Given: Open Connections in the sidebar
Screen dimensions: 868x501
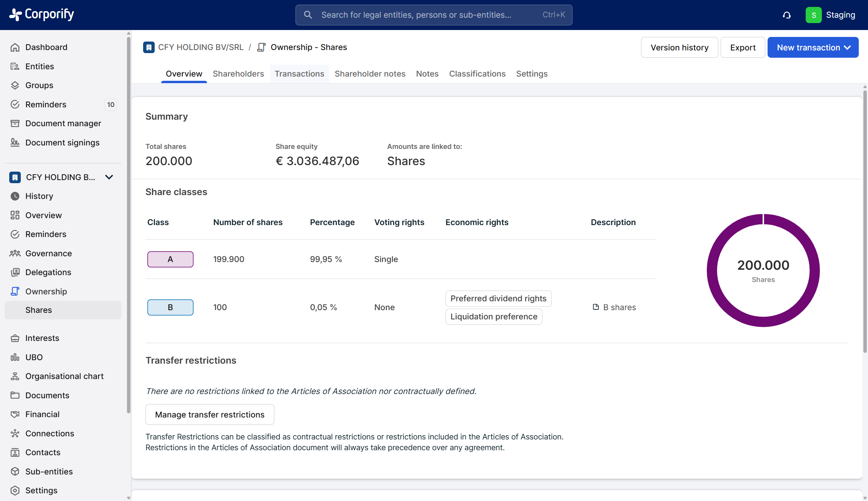Looking at the screenshot, I should pyautogui.click(x=50, y=433).
